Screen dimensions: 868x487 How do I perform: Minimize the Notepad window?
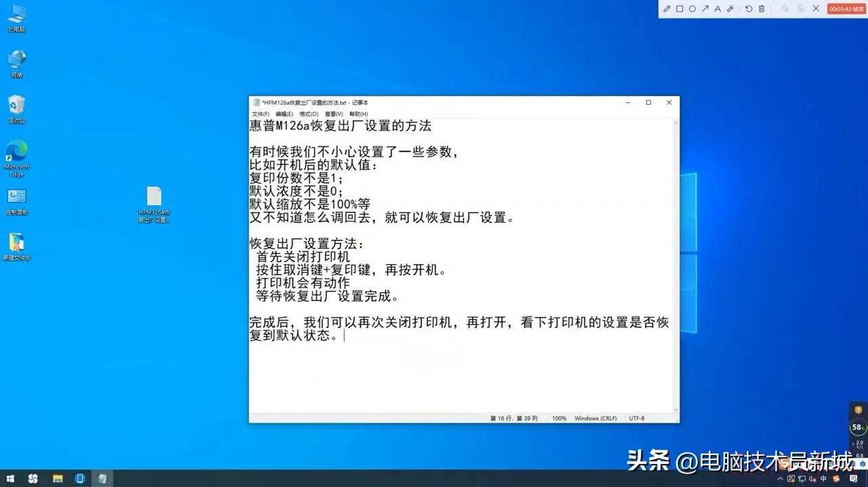pos(628,103)
